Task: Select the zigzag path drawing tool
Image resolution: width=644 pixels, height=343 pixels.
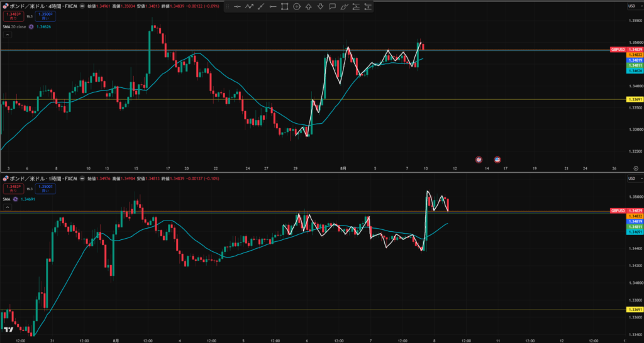Action: coord(249,6)
